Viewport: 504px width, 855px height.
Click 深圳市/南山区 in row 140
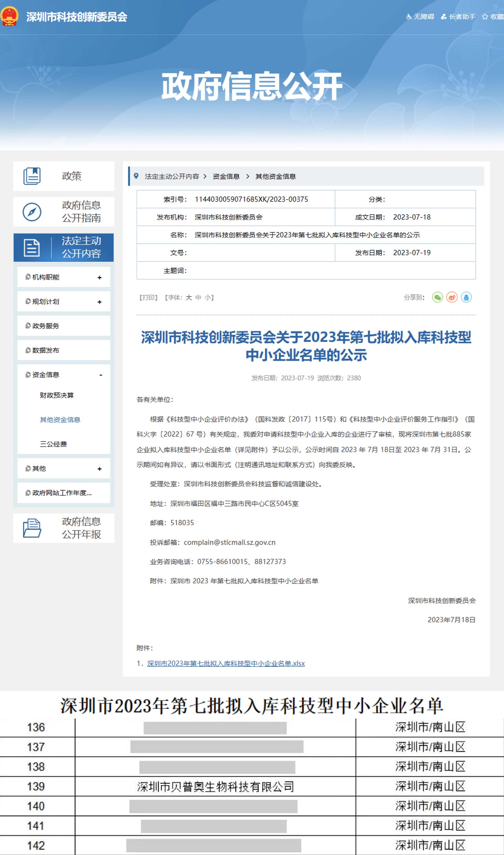[x=430, y=806]
